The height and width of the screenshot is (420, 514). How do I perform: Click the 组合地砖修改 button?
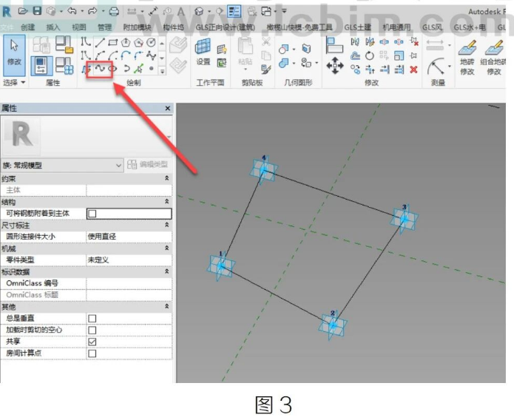click(493, 58)
